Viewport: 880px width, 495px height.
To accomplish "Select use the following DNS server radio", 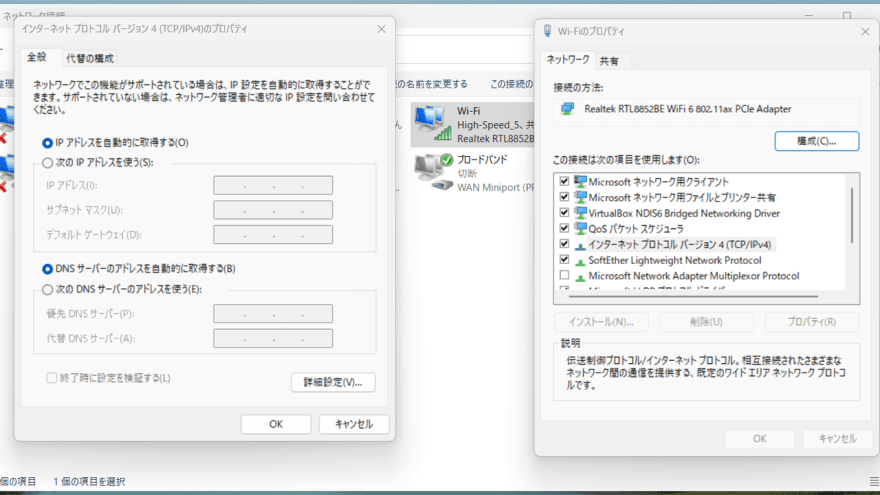I will tap(48, 290).
